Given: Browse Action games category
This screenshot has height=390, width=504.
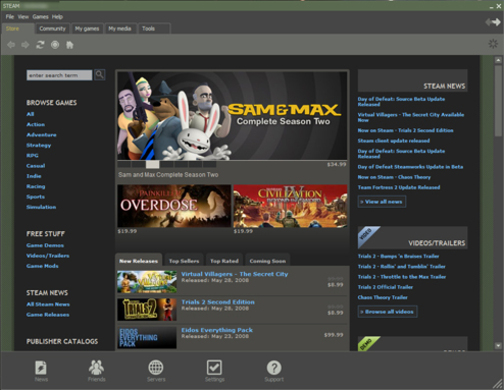Looking at the screenshot, I should coord(36,124).
